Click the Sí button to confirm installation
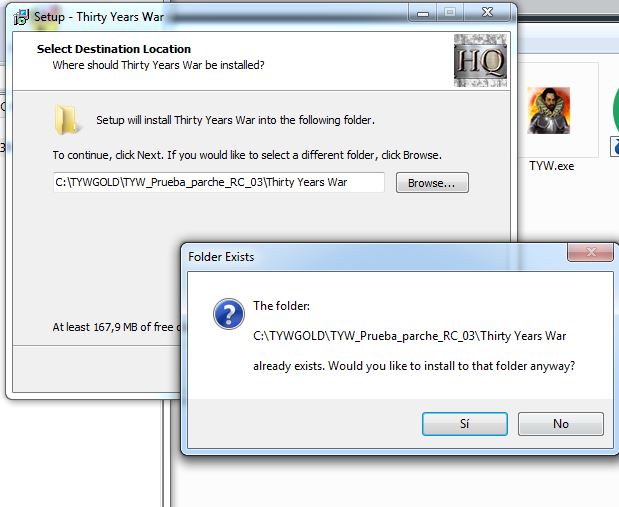 (x=463, y=424)
